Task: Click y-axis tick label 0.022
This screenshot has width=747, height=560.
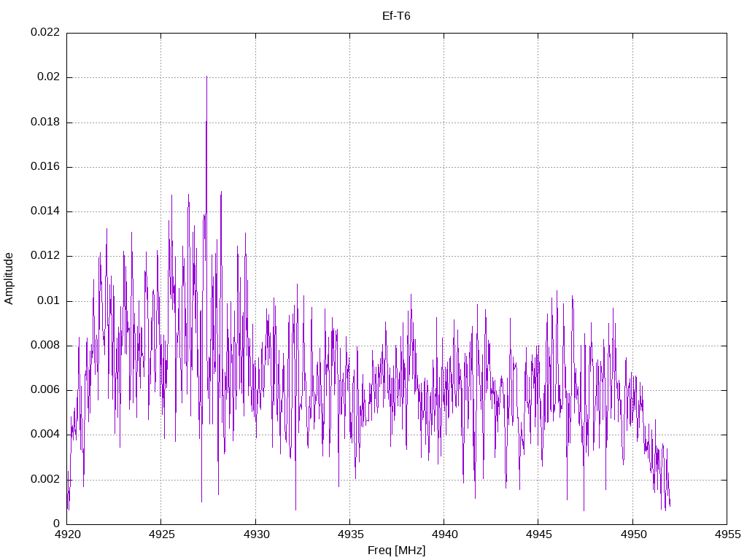Action: coord(45,32)
